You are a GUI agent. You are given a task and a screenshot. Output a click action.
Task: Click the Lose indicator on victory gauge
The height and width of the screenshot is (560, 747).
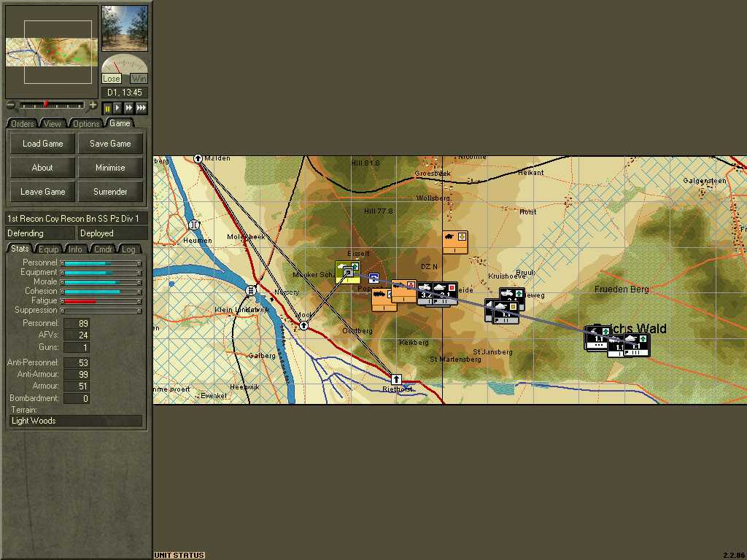112,79
